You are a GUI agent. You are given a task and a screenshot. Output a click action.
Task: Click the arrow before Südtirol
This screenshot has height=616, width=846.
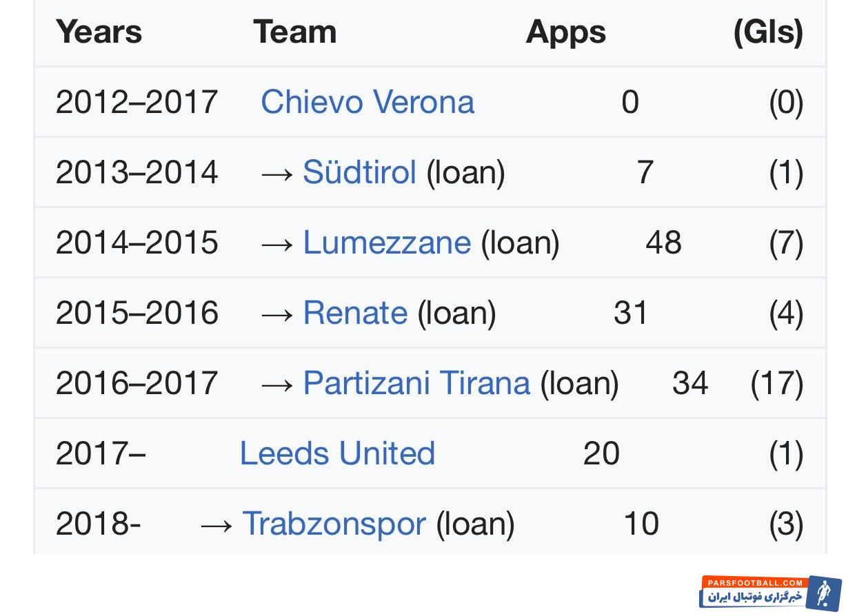[277, 173]
